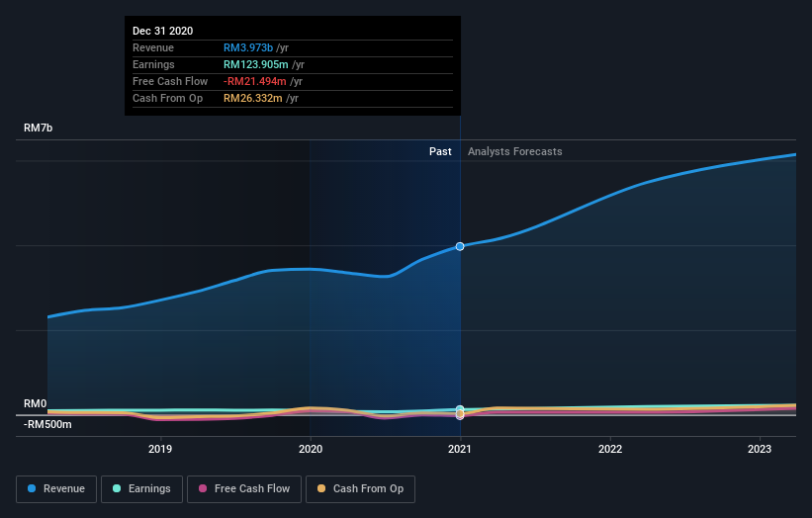This screenshot has height=518, width=812.
Task: Click the Past label on chart
Action: click(x=440, y=151)
